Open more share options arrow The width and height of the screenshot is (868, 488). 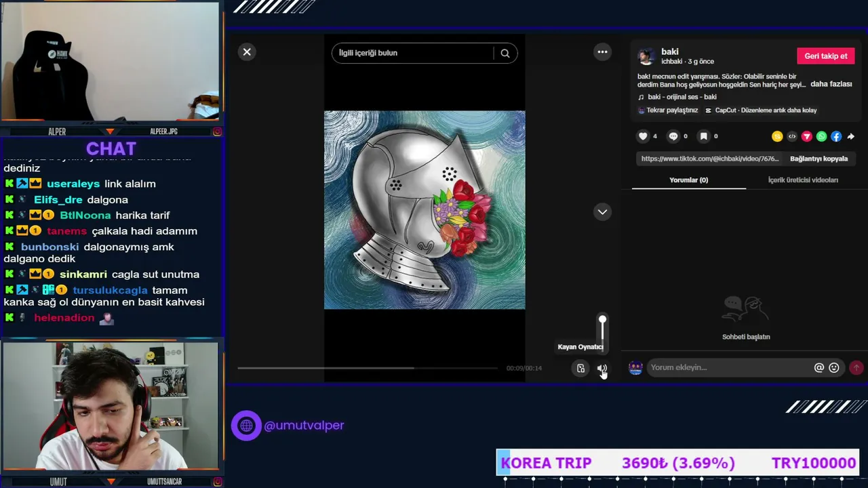coord(851,136)
